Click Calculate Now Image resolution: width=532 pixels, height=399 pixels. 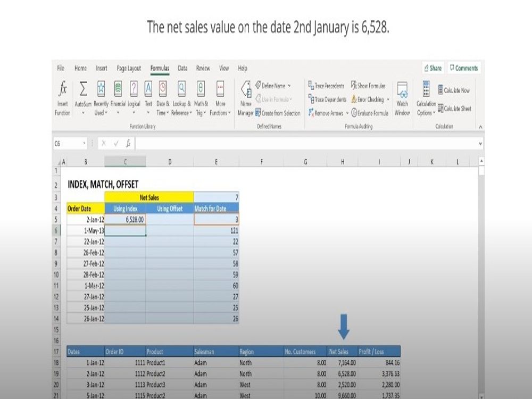click(454, 90)
